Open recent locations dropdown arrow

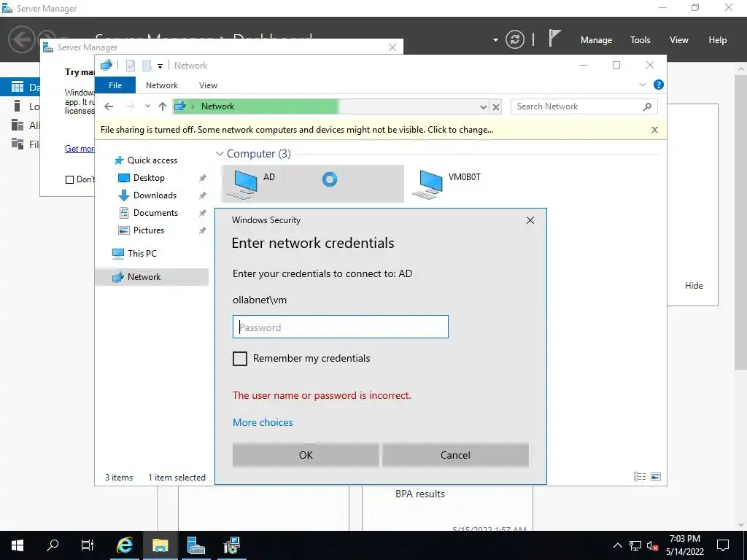(x=147, y=106)
